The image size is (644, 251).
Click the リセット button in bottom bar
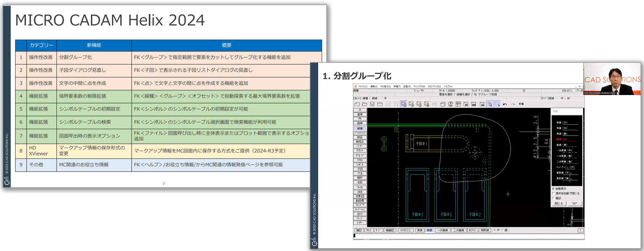pos(369,230)
